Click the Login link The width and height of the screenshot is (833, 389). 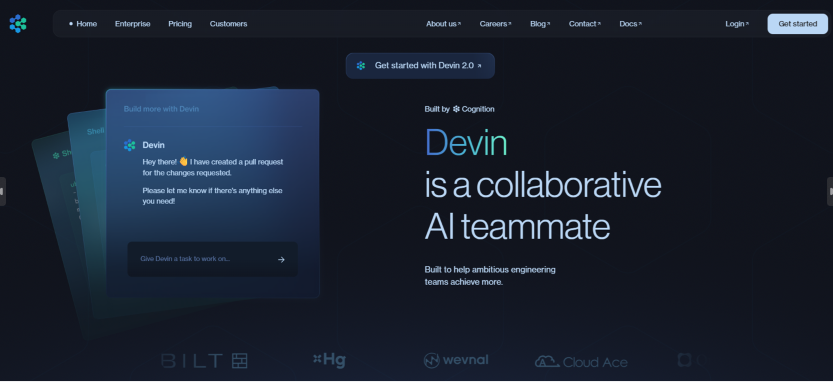click(x=737, y=24)
